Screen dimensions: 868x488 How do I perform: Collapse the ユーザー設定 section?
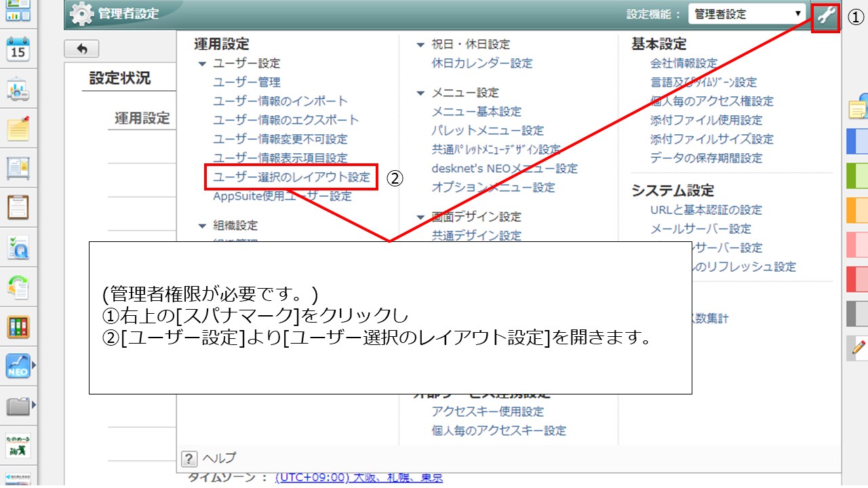click(x=201, y=64)
